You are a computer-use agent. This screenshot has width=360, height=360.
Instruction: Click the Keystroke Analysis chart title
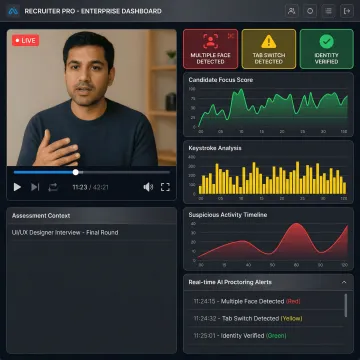[x=215, y=148]
